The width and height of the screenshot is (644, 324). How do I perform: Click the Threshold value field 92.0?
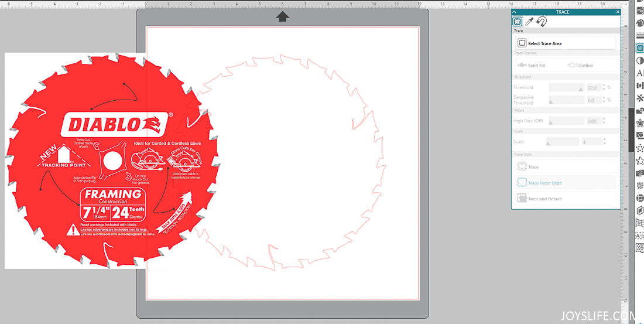tap(594, 88)
